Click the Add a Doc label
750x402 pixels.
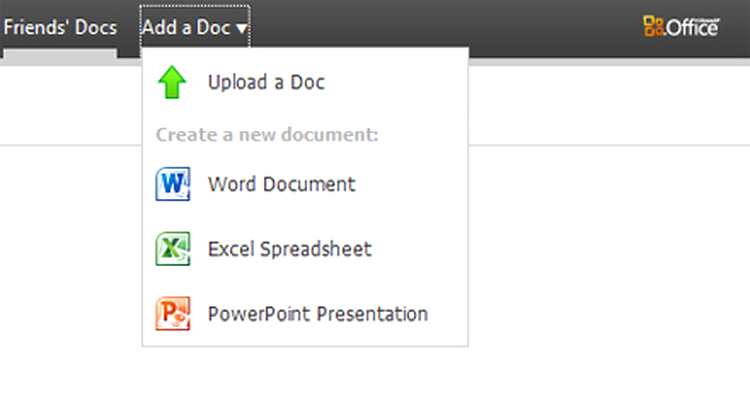[x=186, y=28]
